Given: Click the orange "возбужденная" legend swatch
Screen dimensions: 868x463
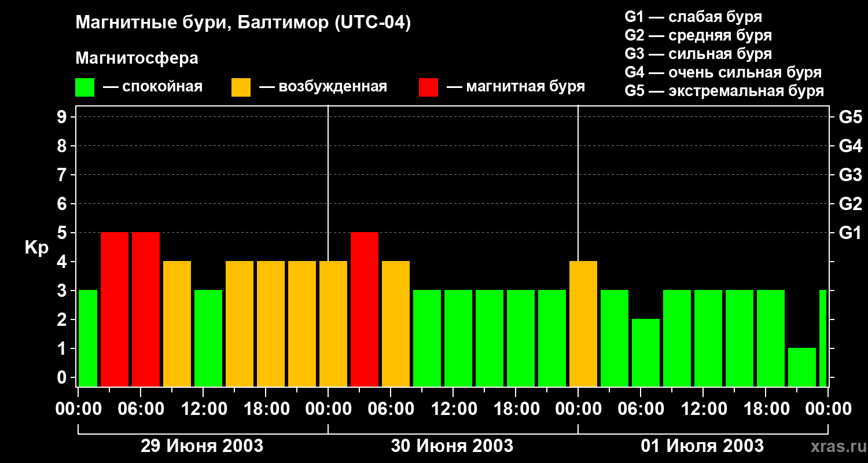Looking at the screenshot, I should coord(241,87).
